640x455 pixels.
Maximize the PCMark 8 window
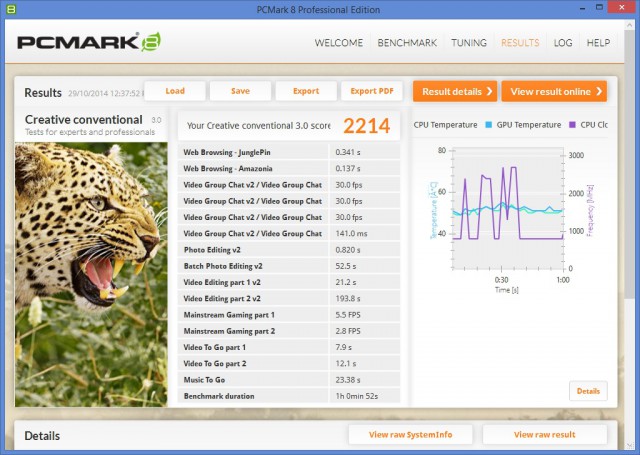coord(599,8)
